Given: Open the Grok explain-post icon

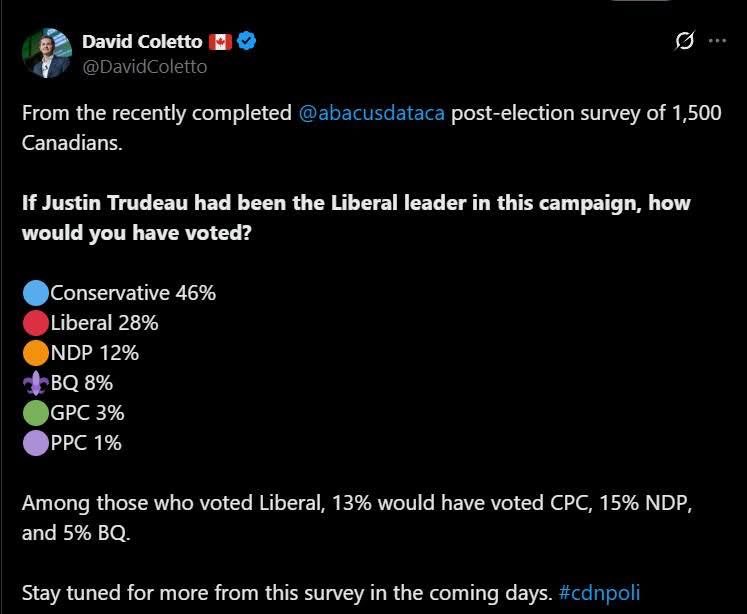Looking at the screenshot, I should click(685, 40).
